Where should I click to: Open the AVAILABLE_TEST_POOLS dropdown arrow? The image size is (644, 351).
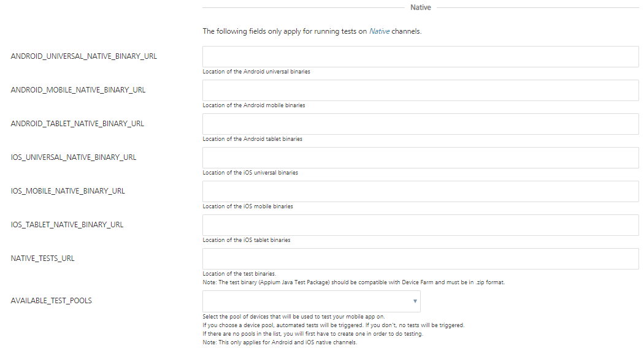click(x=415, y=301)
